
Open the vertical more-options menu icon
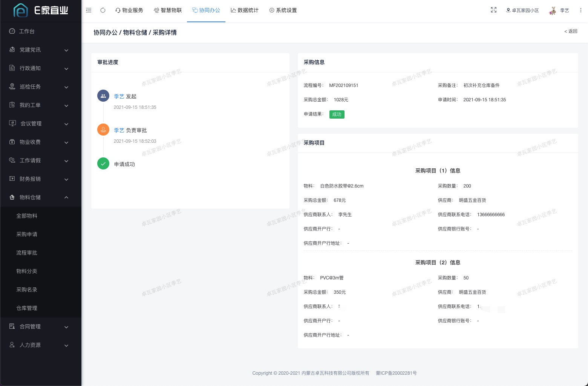[580, 11]
